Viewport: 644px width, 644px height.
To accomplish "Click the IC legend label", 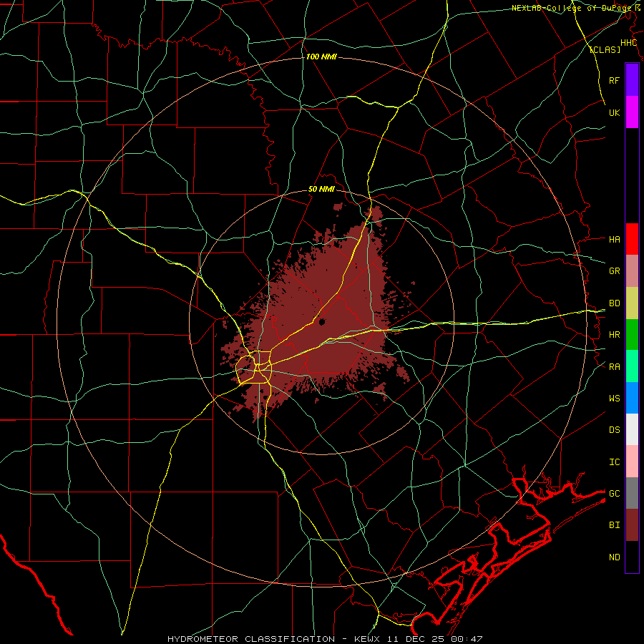I will [614, 462].
